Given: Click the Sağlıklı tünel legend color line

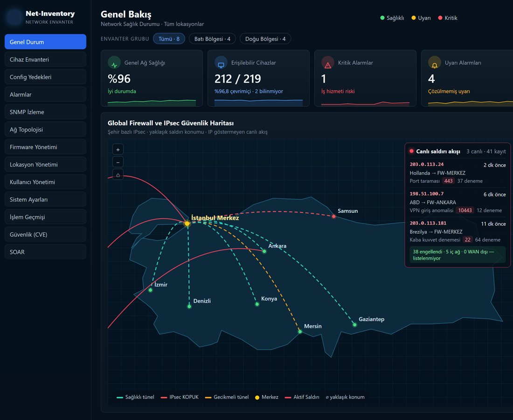Looking at the screenshot, I should point(120,398).
